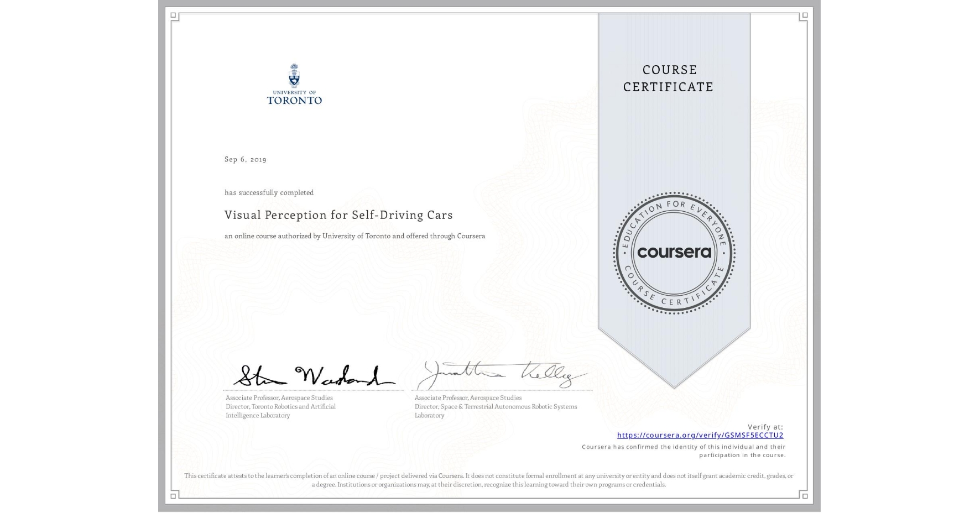The width and height of the screenshot is (980, 513).
Task: Click the 'authorized by University of Toronto' line
Action: [355, 236]
